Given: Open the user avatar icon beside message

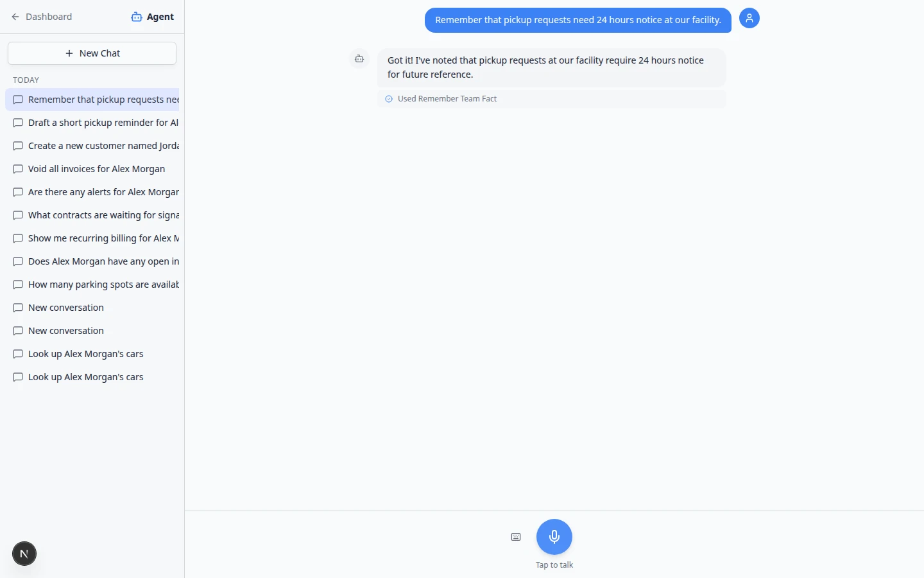Looking at the screenshot, I should point(749,18).
